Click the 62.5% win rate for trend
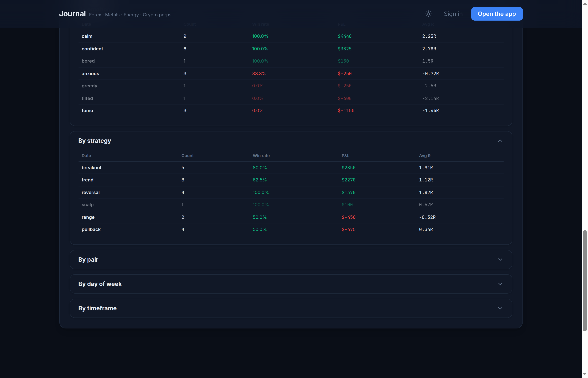 pos(260,180)
